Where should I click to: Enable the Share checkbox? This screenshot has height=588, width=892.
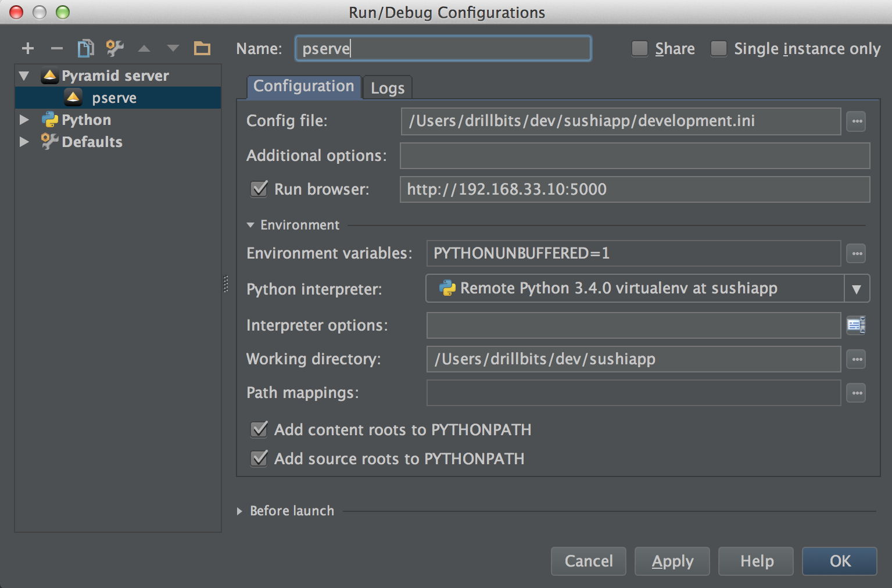tap(639, 49)
